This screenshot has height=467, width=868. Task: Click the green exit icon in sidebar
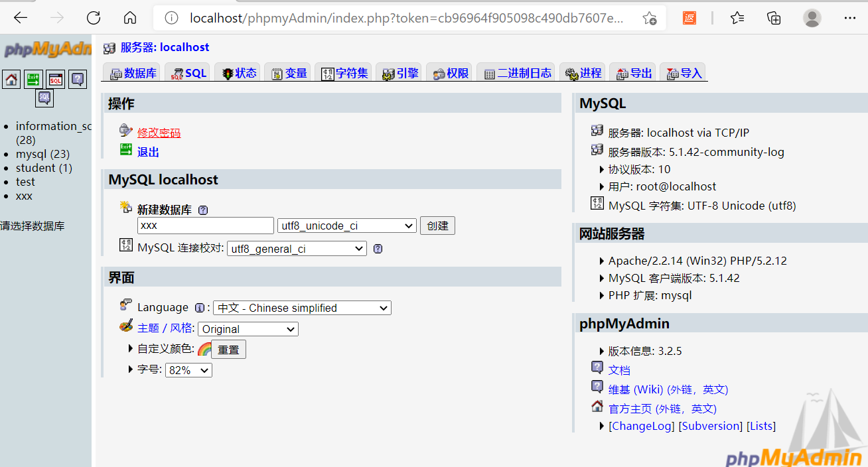(x=34, y=80)
